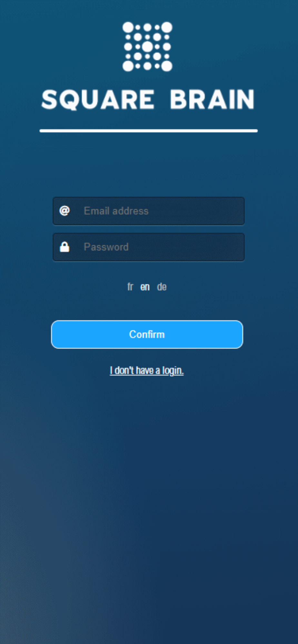Submit login with the Confirm button
The width and height of the screenshot is (298, 644).
[147, 334]
